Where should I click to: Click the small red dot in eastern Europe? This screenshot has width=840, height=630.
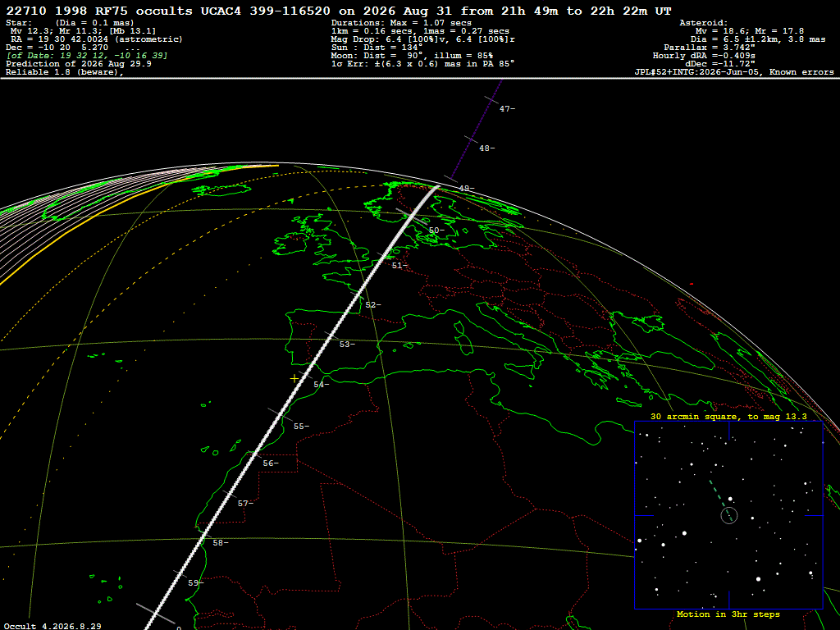pyautogui.click(x=692, y=284)
